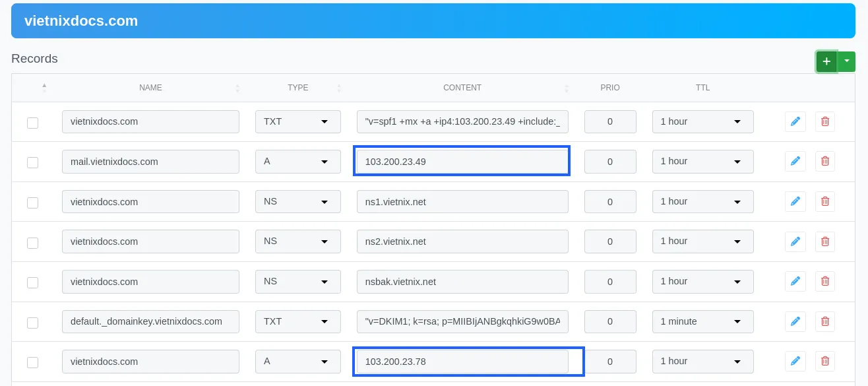
Task: Edit the ns2.vietnix.net NS record
Action: point(795,241)
